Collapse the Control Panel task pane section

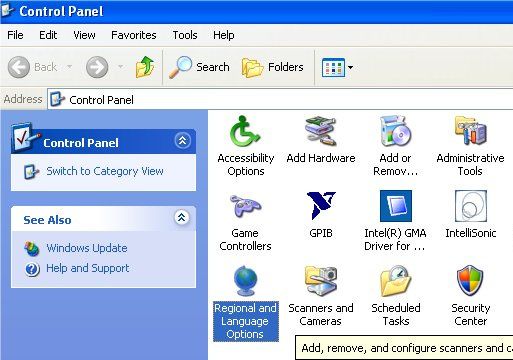(182, 141)
